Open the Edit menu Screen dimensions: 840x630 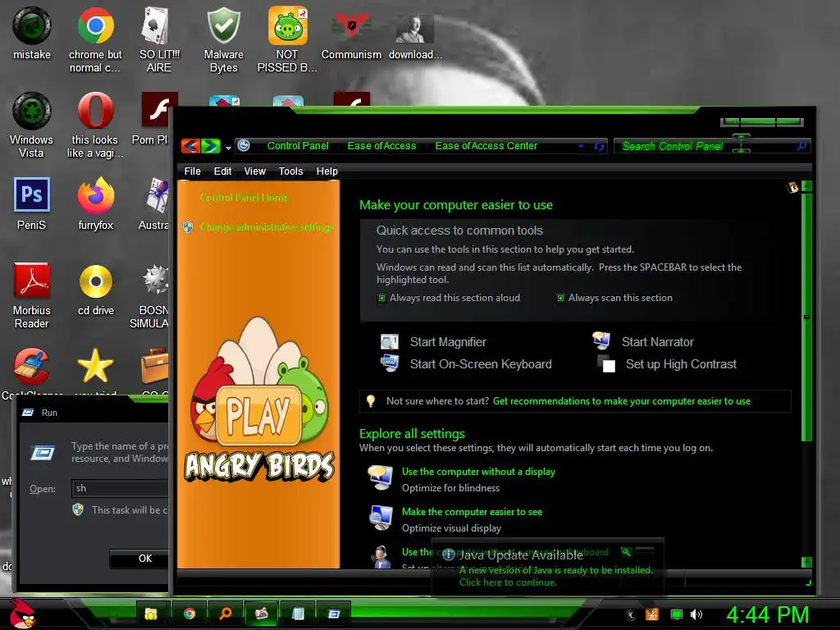pyautogui.click(x=222, y=171)
